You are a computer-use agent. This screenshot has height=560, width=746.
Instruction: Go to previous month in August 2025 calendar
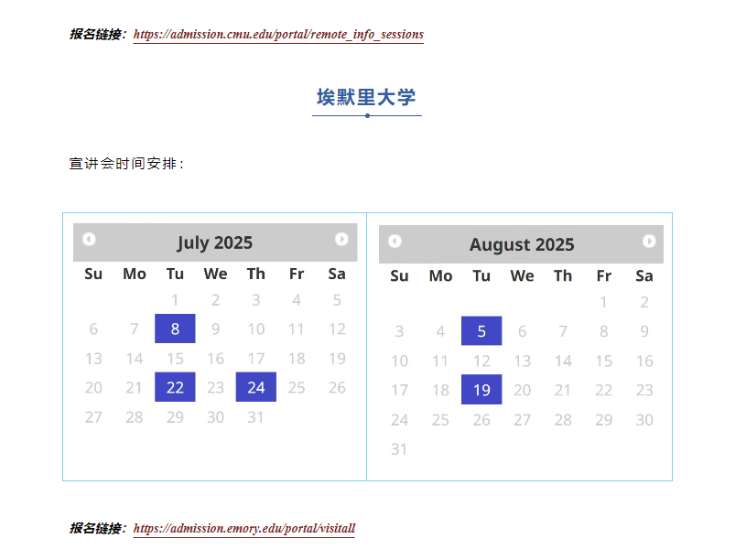[395, 242]
